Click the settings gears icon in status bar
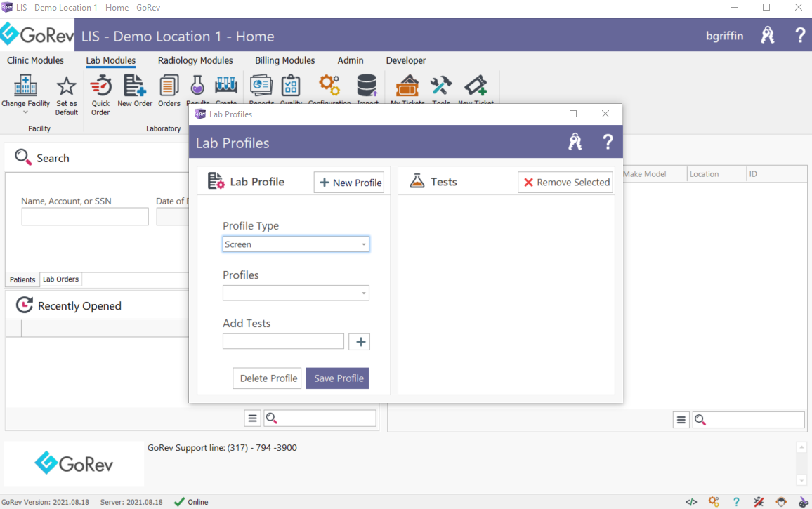This screenshot has height=509, width=812. (714, 502)
